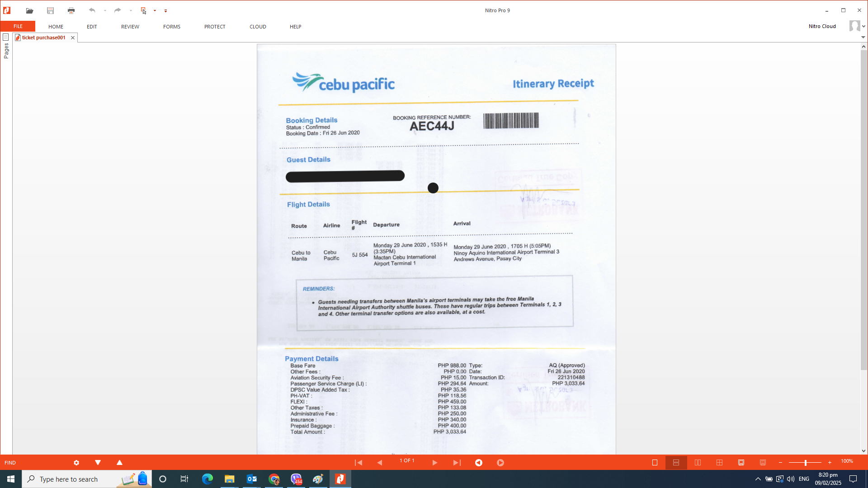Go to previous view with the circled back arrow
Screen dimensions: 868x488
click(x=479, y=462)
